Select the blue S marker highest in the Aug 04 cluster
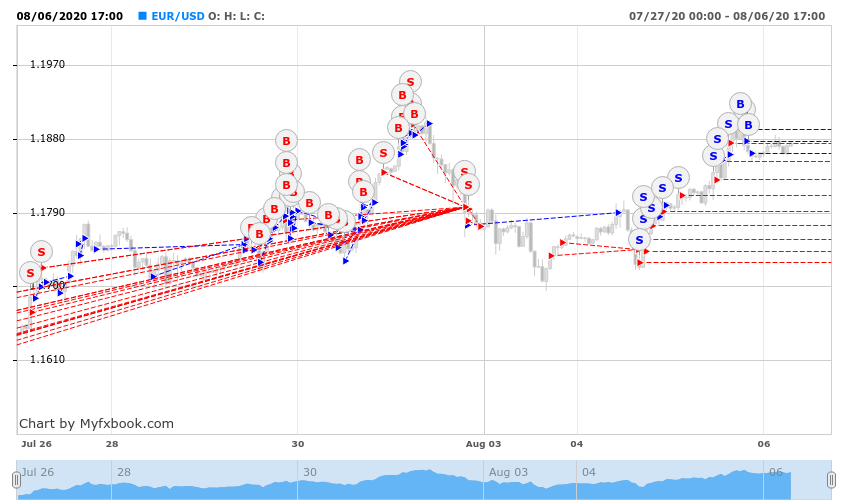Image resolution: width=850 pixels, height=500 pixels. coord(678,178)
